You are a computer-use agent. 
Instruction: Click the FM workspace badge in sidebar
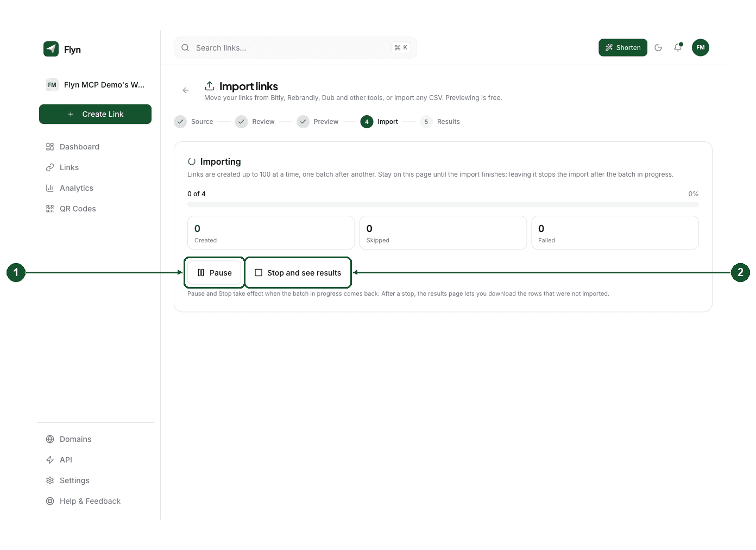pos(52,85)
